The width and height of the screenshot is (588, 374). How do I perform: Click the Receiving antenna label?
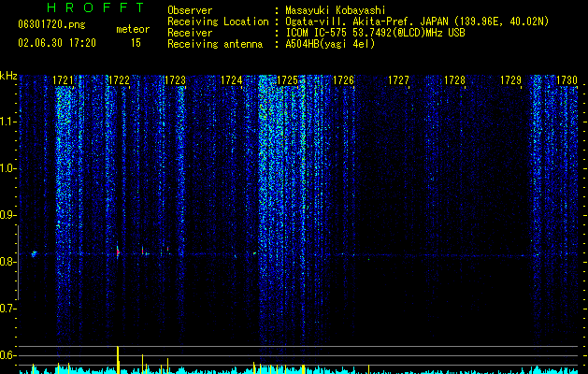pyautogui.click(x=215, y=44)
